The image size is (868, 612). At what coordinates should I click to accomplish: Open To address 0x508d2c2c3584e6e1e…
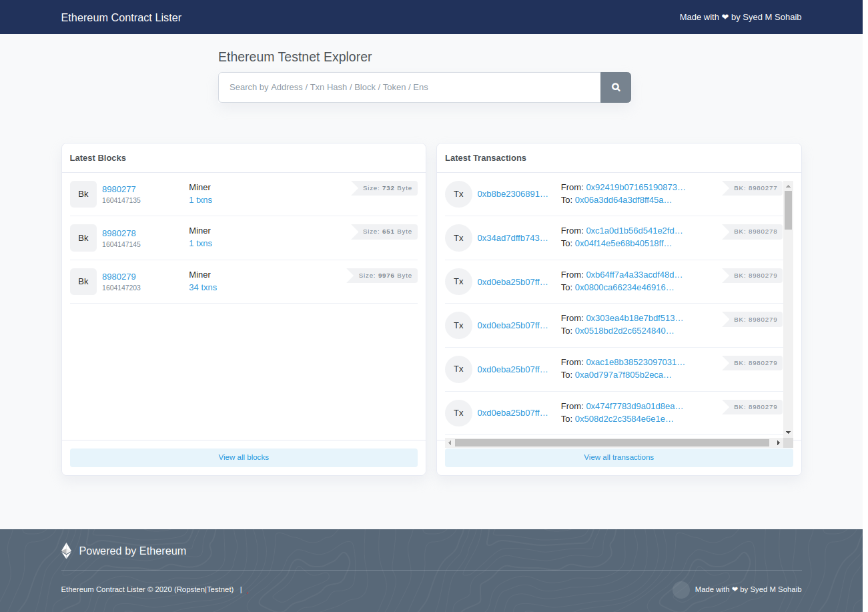[624, 419]
